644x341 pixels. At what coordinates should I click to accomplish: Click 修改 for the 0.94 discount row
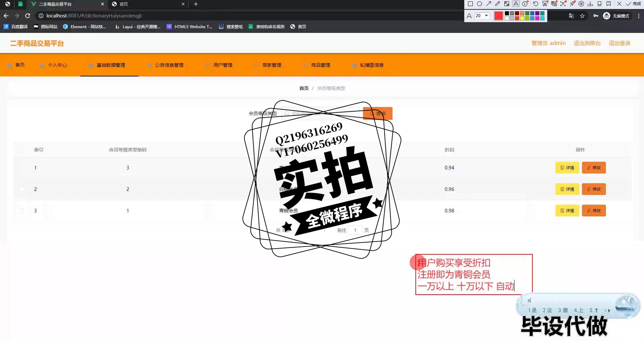click(x=594, y=167)
